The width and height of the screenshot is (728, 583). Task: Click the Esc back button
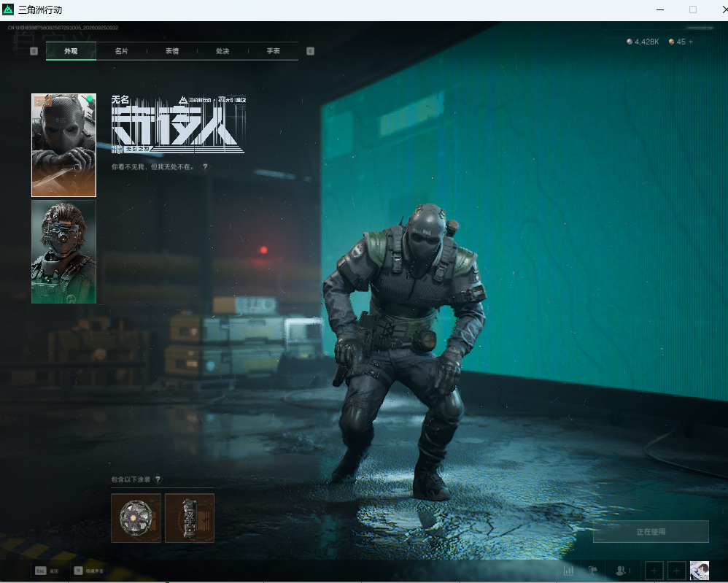coord(47,571)
